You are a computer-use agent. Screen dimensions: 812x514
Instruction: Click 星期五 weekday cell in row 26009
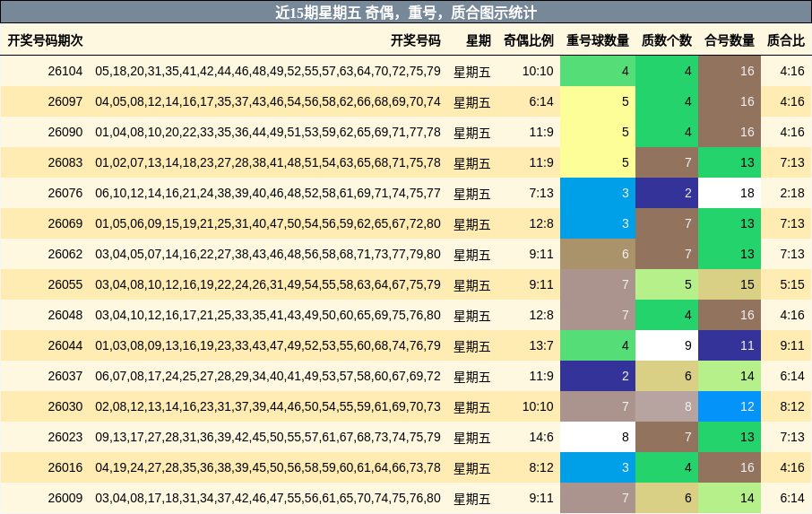point(471,500)
